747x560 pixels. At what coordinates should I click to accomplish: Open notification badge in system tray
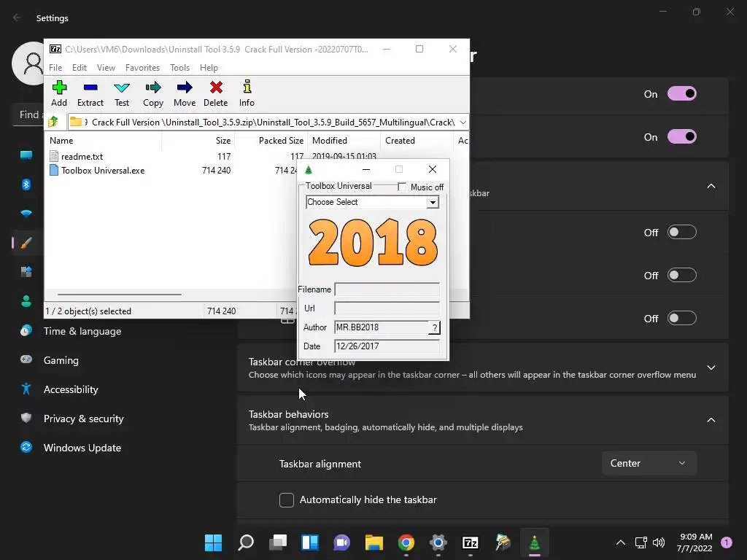[726, 542]
